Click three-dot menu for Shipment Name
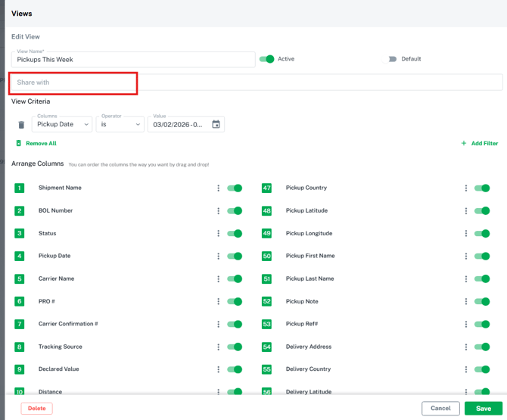Screen dimensions: 507x420 pos(219,188)
